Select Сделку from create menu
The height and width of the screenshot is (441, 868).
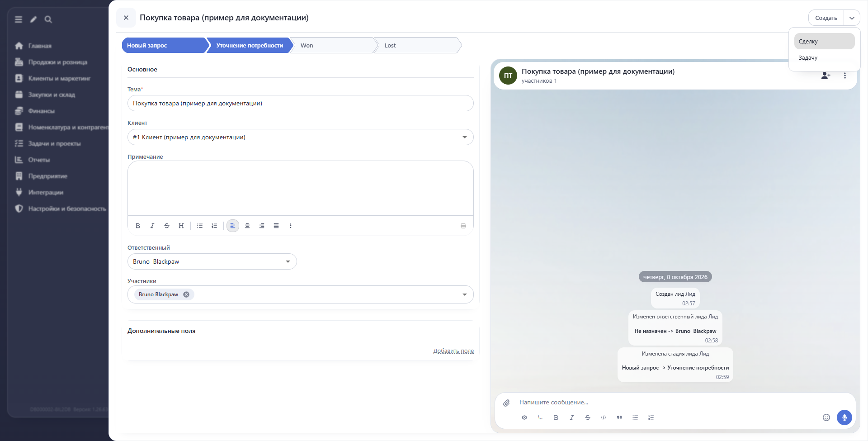click(x=824, y=41)
